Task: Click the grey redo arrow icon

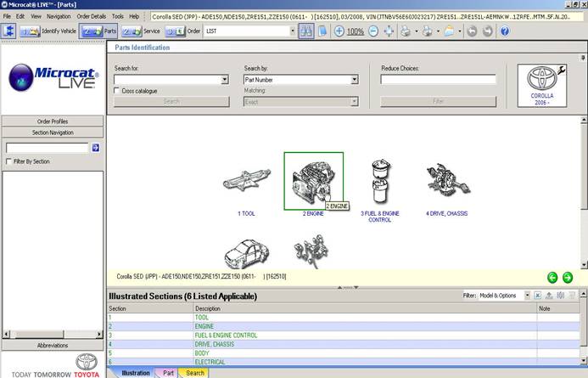Action: coord(488,31)
